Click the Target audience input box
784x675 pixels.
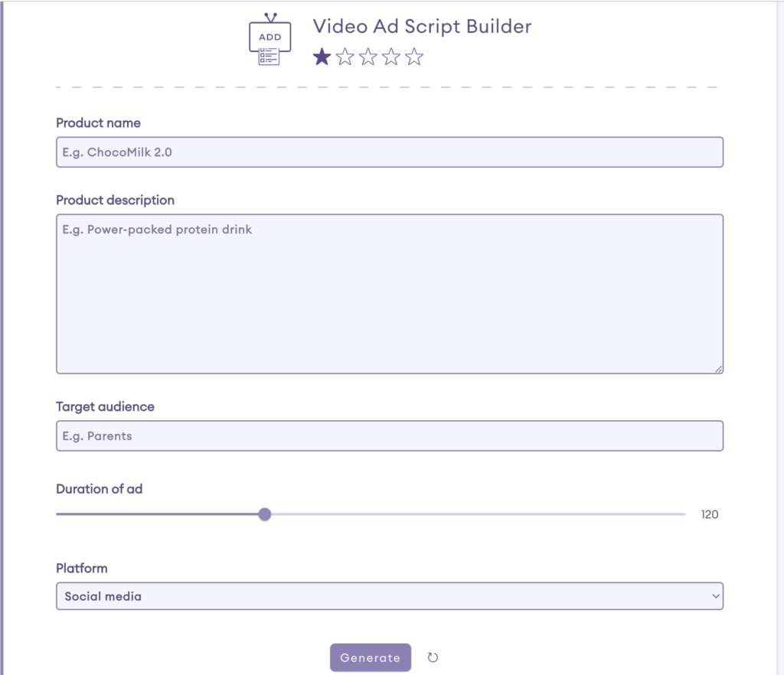(390, 435)
